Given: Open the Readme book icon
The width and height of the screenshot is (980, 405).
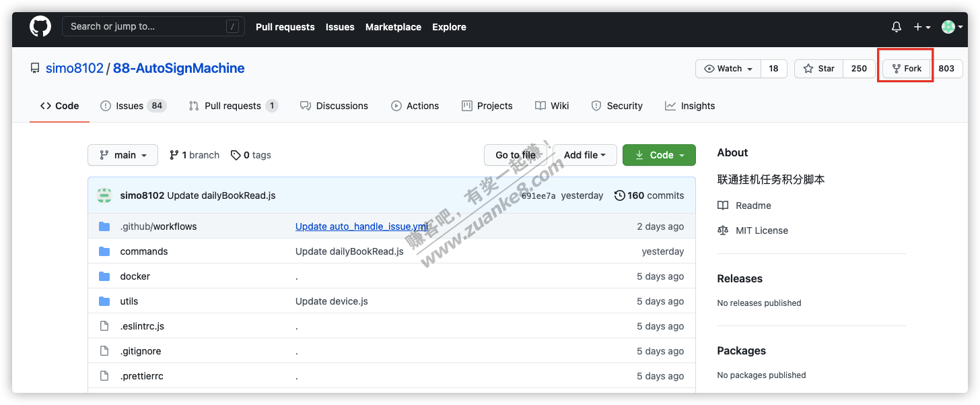Looking at the screenshot, I should point(722,205).
